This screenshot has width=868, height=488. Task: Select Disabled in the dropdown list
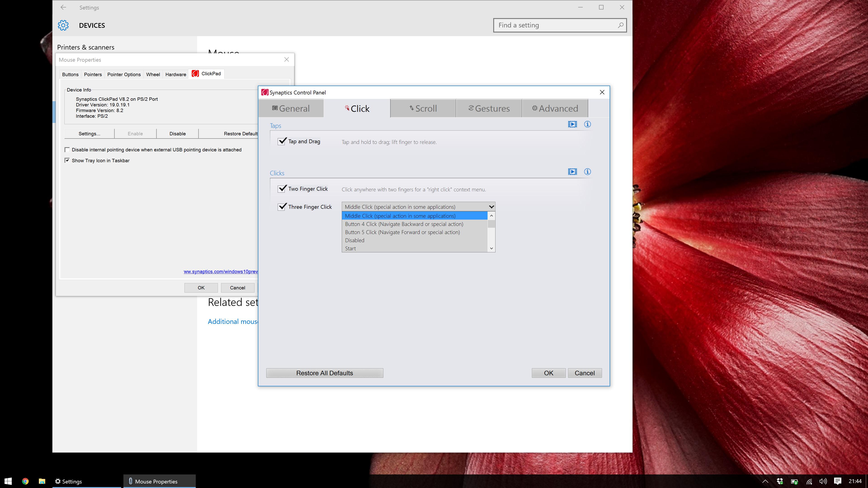point(354,240)
